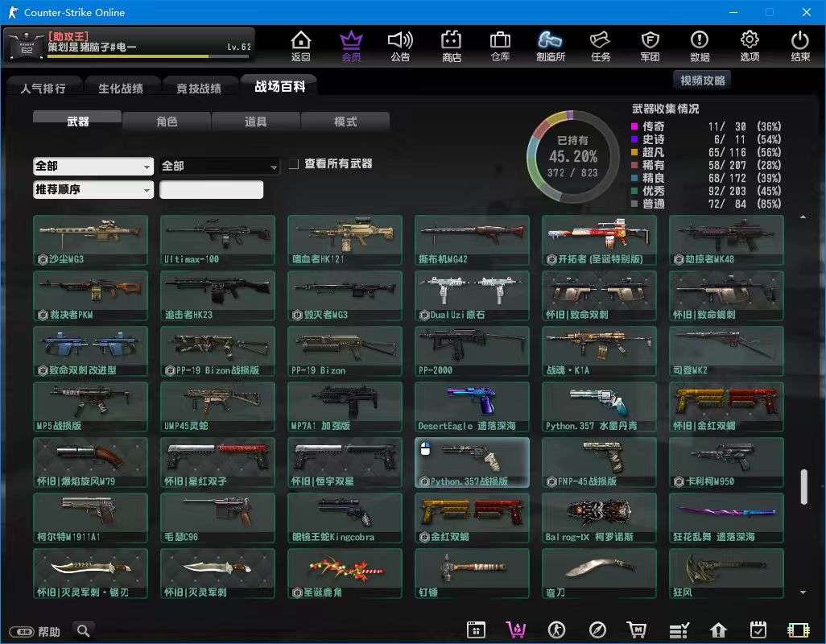826x644 pixels.
Task: Open the 制造所 crafting icon
Action: (551, 46)
